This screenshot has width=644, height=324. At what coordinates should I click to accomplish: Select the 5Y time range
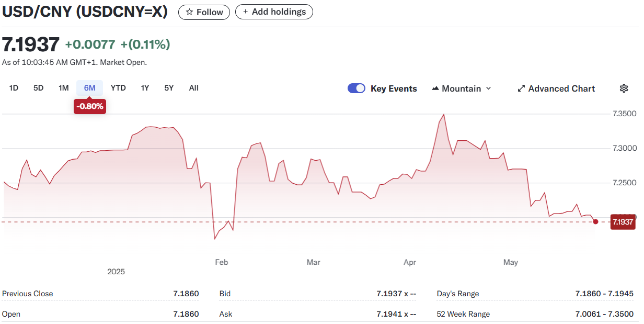[169, 88]
